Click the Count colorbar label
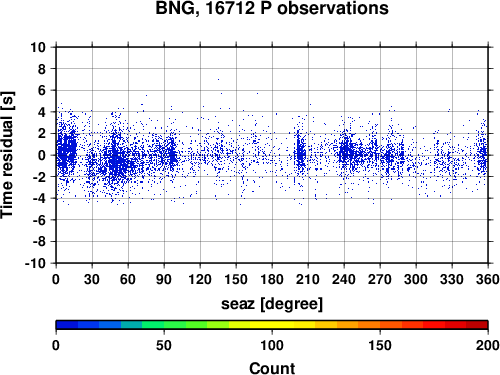This screenshot has height=375, width=500. pos(272,368)
